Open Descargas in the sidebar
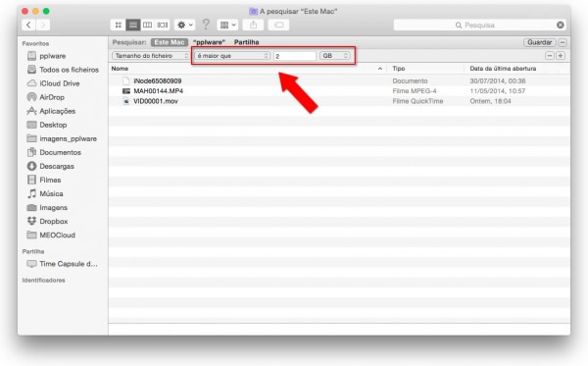 point(57,166)
